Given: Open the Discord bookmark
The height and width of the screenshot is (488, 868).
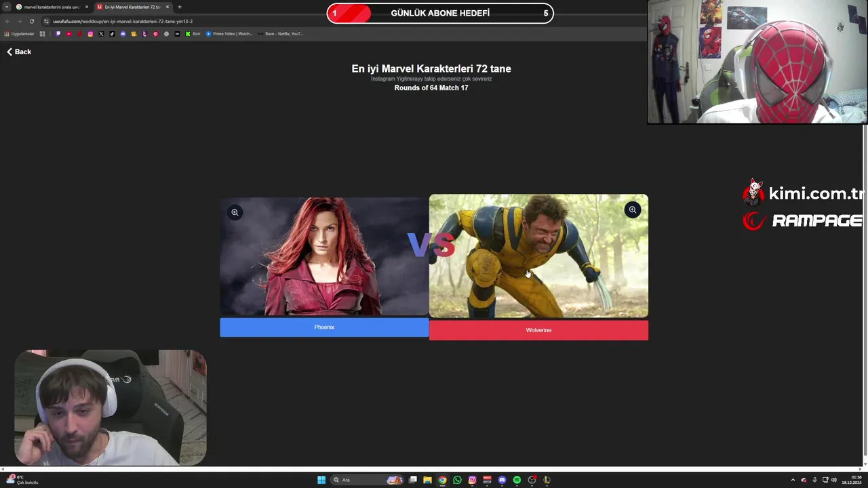Looking at the screenshot, I should pyautogui.click(x=123, y=34).
